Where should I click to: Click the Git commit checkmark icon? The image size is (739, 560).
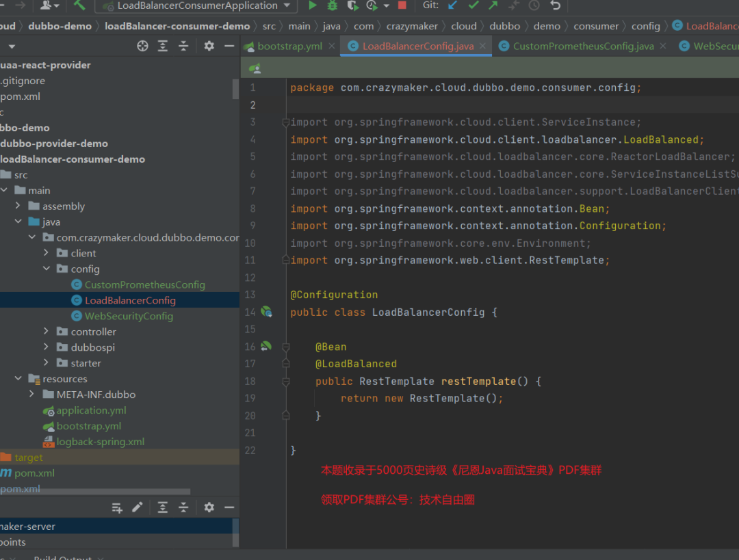coord(473,5)
